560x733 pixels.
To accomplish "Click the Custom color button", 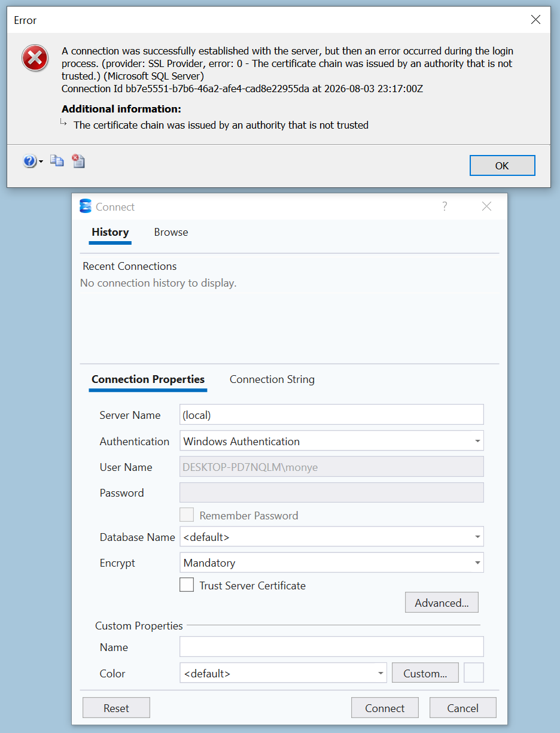I will 425,673.
